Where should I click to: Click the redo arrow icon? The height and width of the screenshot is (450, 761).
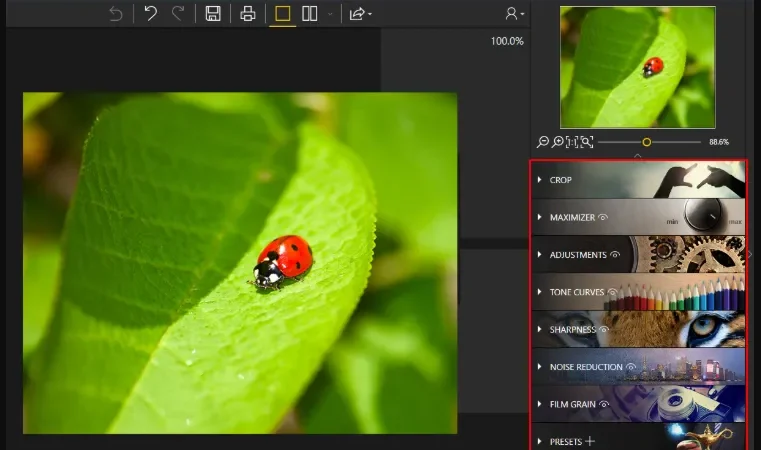[178, 14]
